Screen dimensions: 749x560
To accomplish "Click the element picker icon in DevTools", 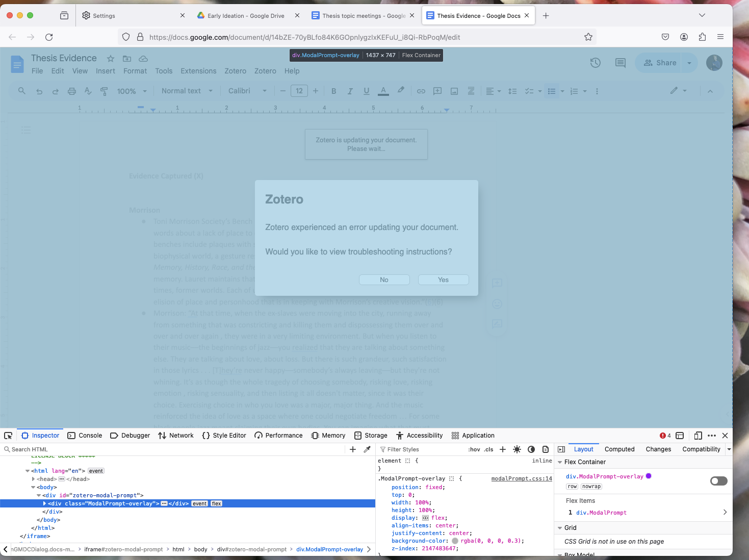I will point(8,436).
